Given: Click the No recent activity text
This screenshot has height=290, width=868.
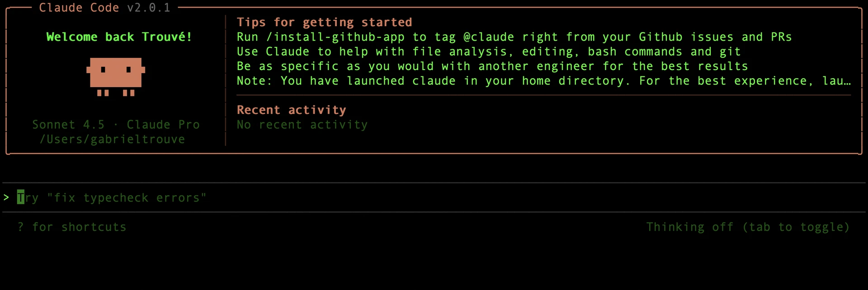Looking at the screenshot, I should pyautogui.click(x=302, y=125).
